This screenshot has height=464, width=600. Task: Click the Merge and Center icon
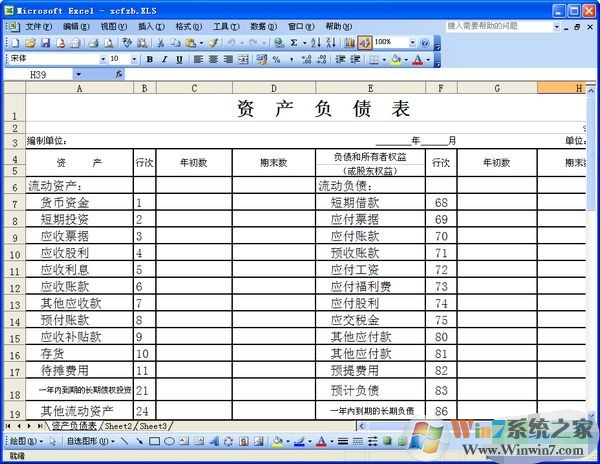243,59
